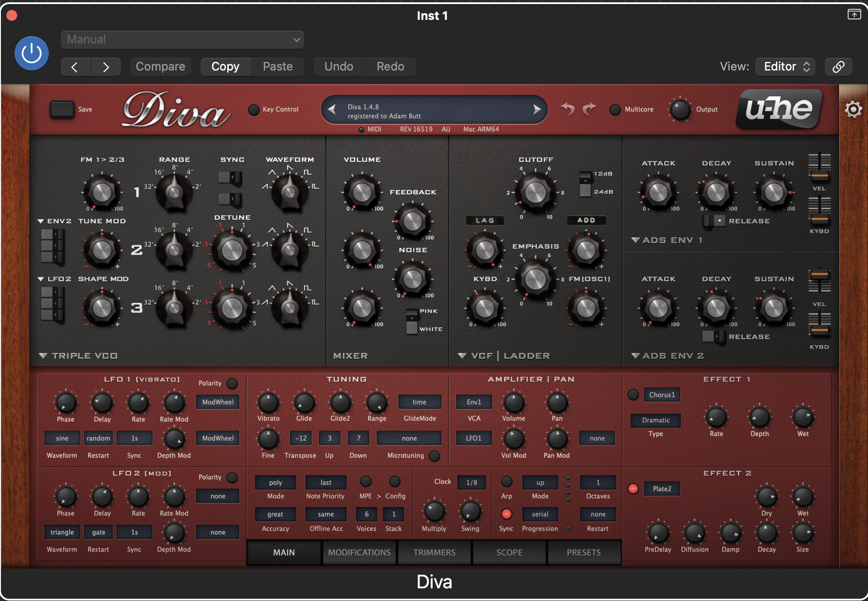Toggle the Arp enable button
This screenshot has height=601, width=868.
point(507,481)
